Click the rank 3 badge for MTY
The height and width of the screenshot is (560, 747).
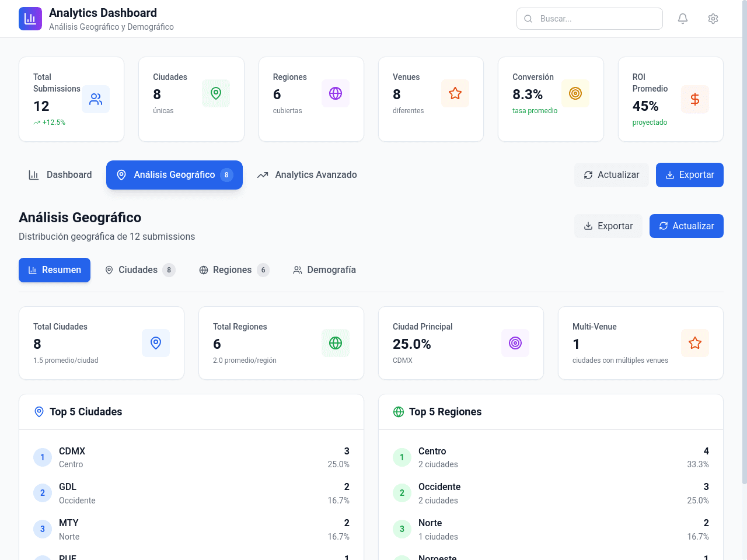tap(43, 529)
